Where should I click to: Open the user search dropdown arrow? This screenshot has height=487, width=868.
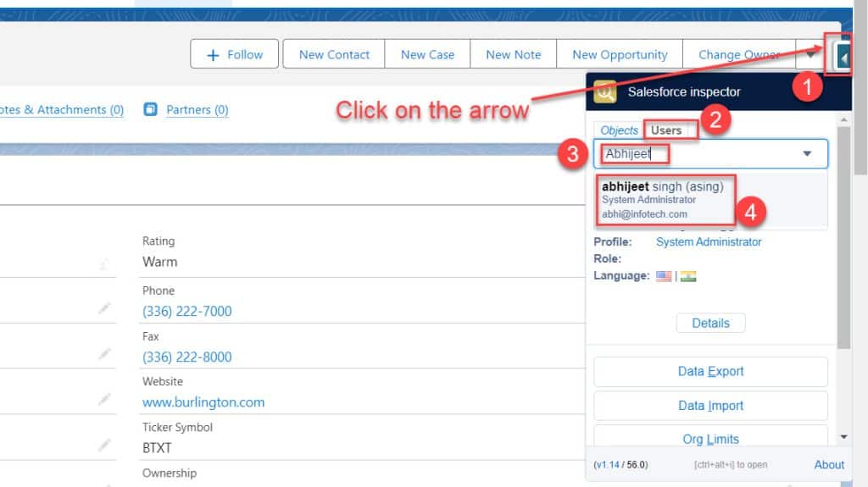click(x=807, y=154)
